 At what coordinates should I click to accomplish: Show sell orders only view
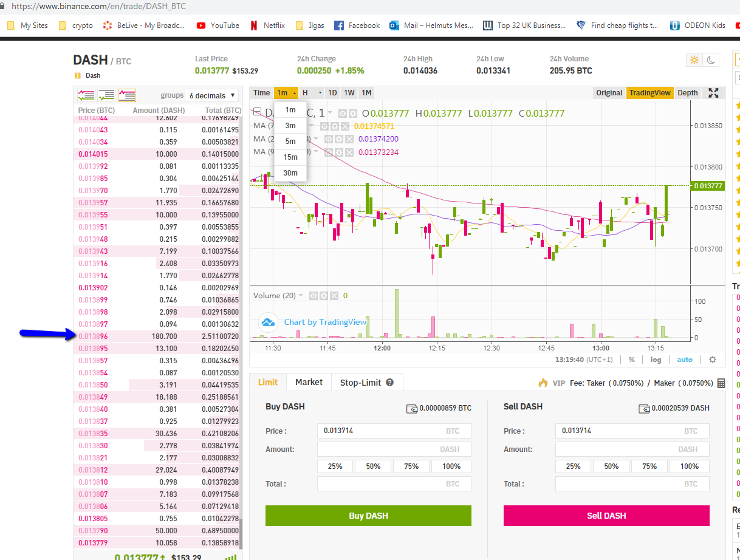127,95
